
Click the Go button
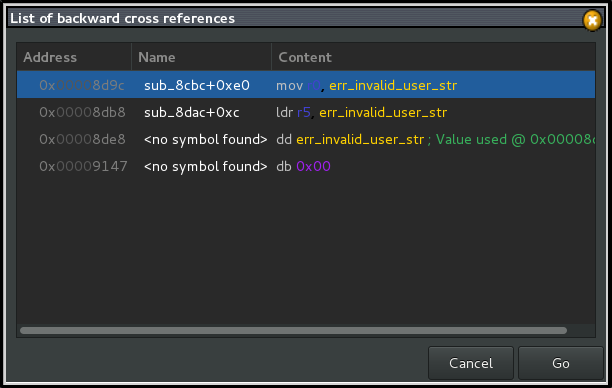pyautogui.click(x=560, y=363)
